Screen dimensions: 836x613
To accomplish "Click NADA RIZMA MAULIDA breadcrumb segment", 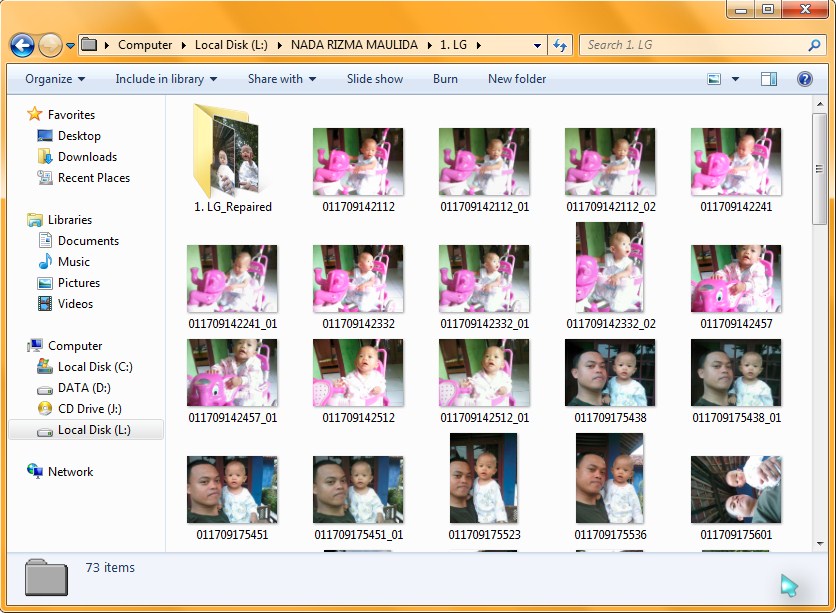I will pyautogui.click(x=354, y=45).
